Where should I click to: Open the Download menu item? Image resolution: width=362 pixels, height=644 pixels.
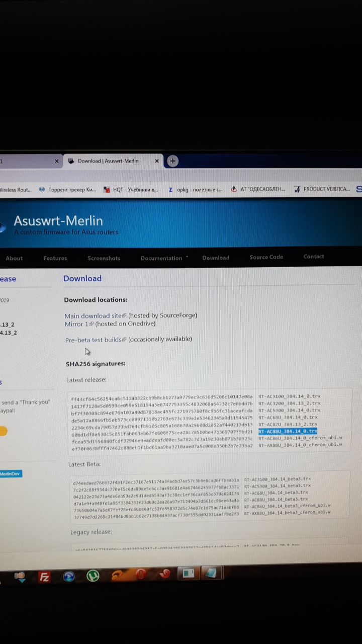(x=216, y=258)
